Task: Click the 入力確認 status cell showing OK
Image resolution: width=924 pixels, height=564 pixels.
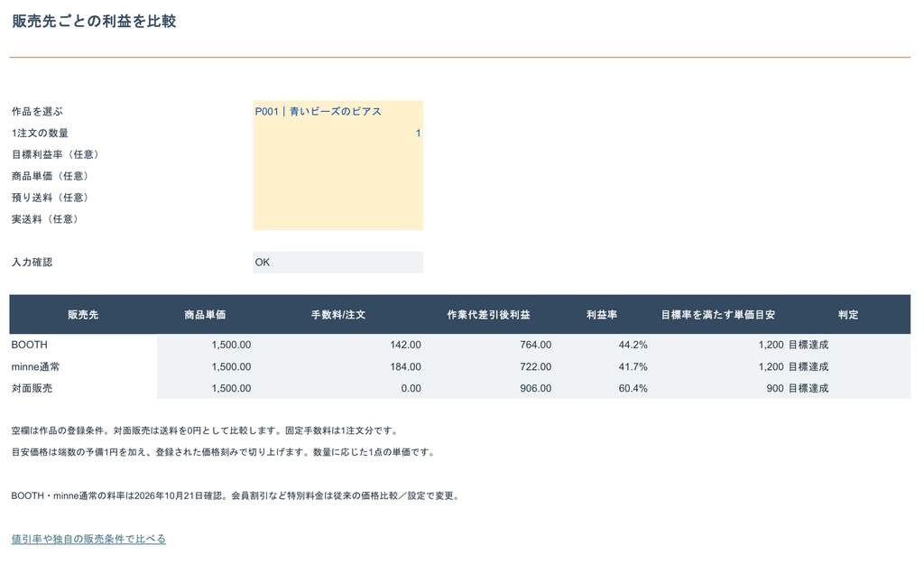Action: [337, 263]
